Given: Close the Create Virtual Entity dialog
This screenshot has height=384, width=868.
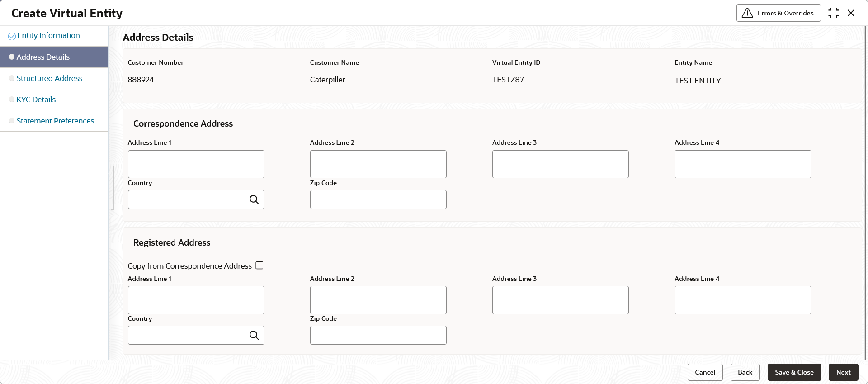Looking at the screenshot, I should [851, 13].
